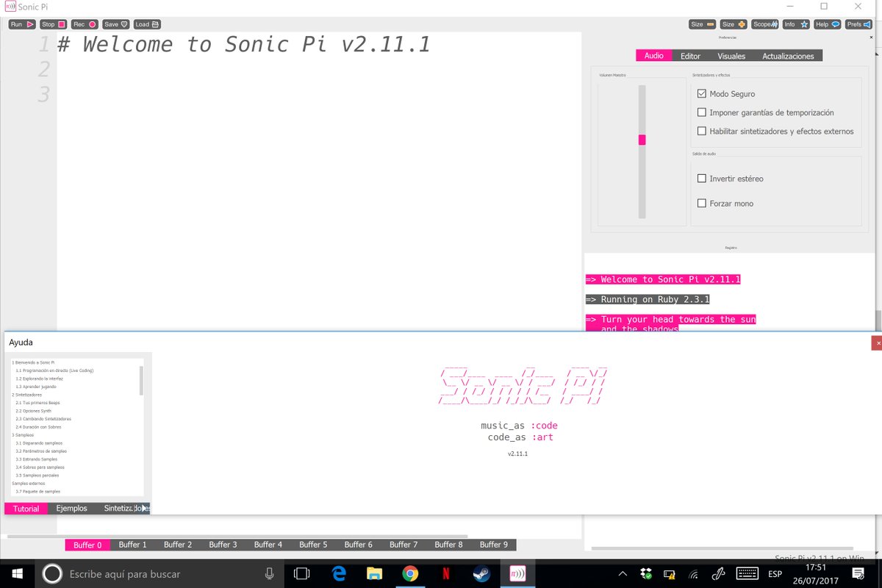The image size is (882, 588).
Task: Select Buffer 0 tab
Action: (87, 545)
